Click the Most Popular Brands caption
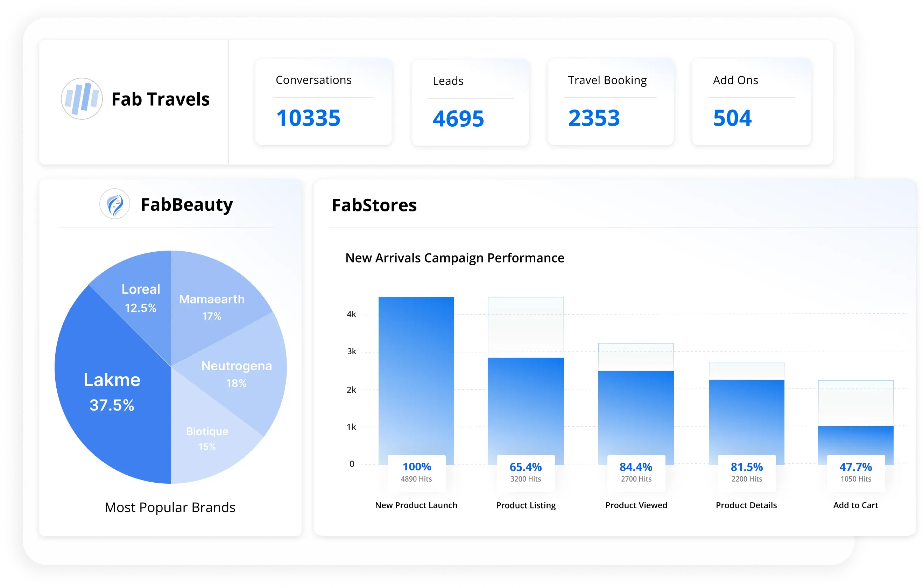This screenshot has width=923, height=588. 170,507
